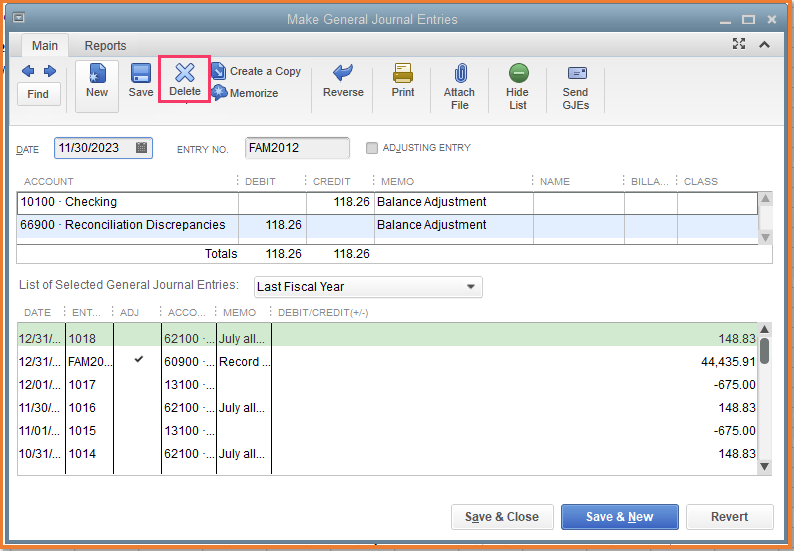This screenshot has width=794, height=551.
Task: Delete the current journal entry
Action: point(185,80)
